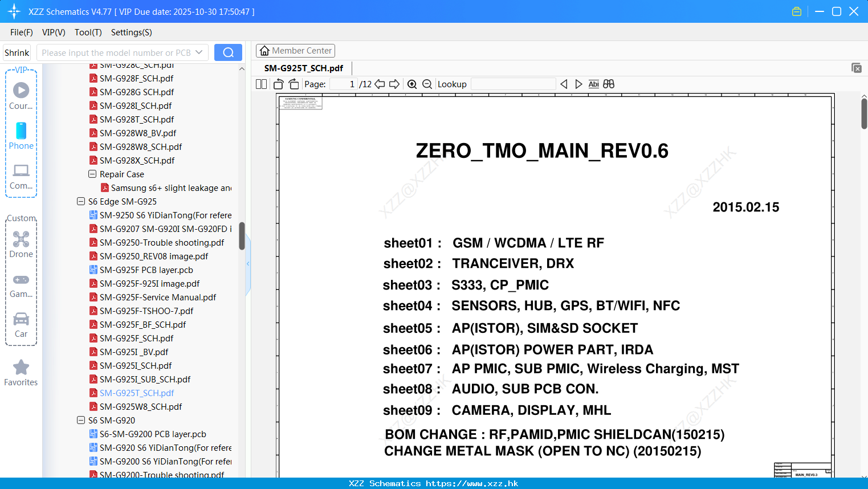Close all tabs with the tab-bar close icon
Image resolution: width=868 pixels, height=489 pixels.
(x=857, y=68)
